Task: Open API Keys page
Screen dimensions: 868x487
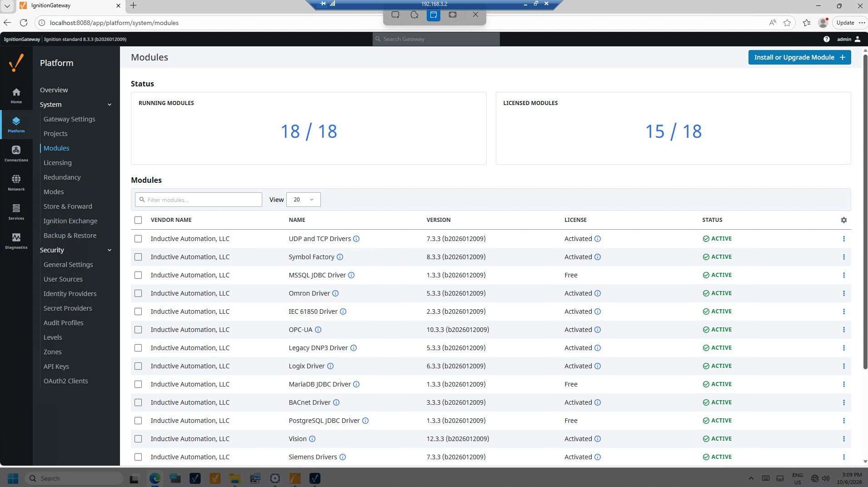Action: coord(56,367)
